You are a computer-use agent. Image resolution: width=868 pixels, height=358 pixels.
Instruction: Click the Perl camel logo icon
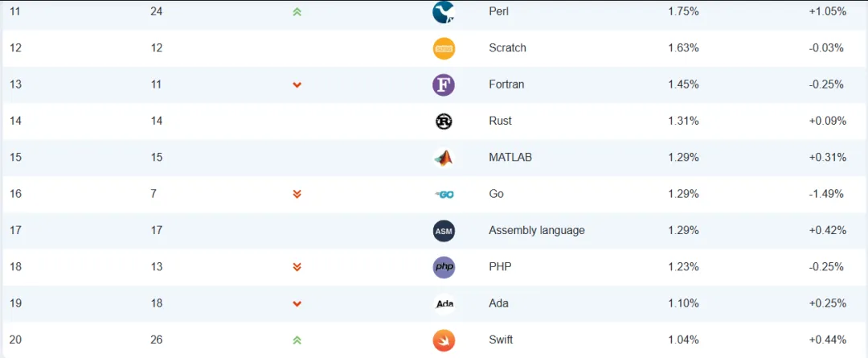click(444, 12)
